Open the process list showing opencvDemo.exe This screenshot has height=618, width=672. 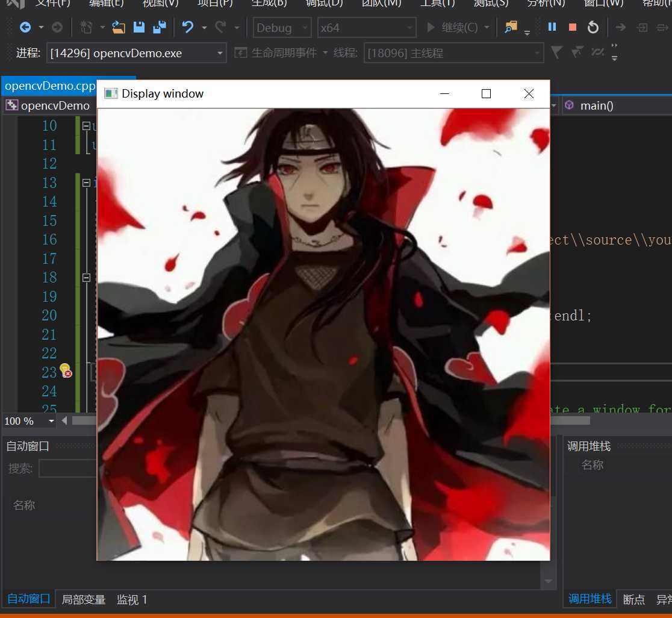(x=136, y=53)
